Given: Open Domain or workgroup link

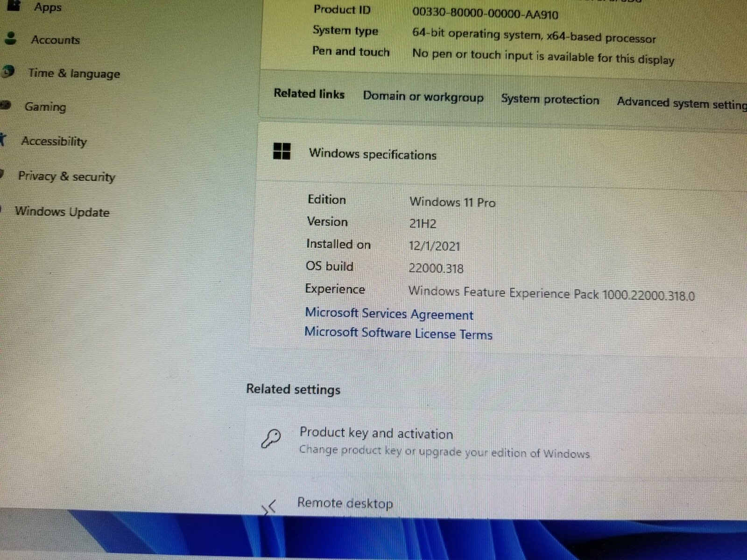Looking at the screenshot, I should (423, 97).
